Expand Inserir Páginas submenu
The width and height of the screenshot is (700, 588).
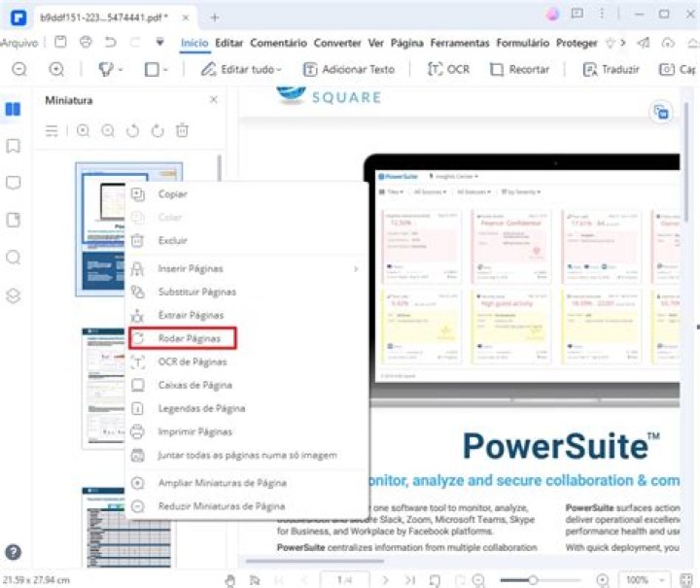pos(246,268)
